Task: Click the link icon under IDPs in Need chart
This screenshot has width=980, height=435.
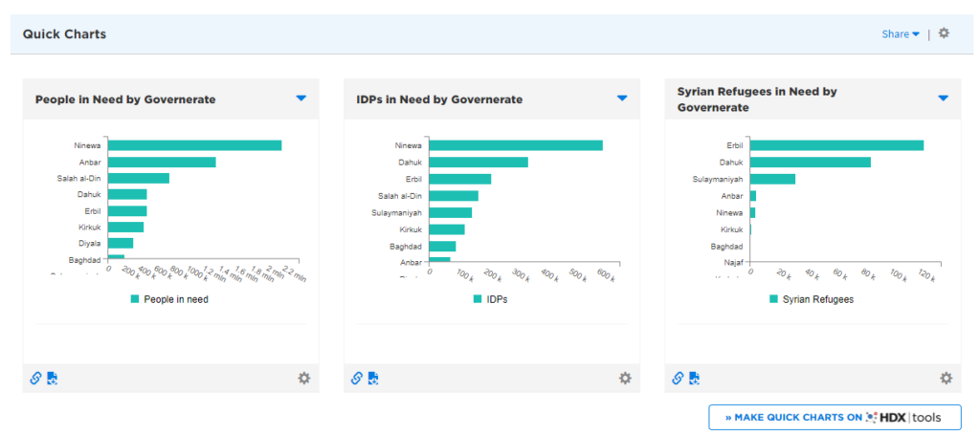Action: (x=357, y=378)
